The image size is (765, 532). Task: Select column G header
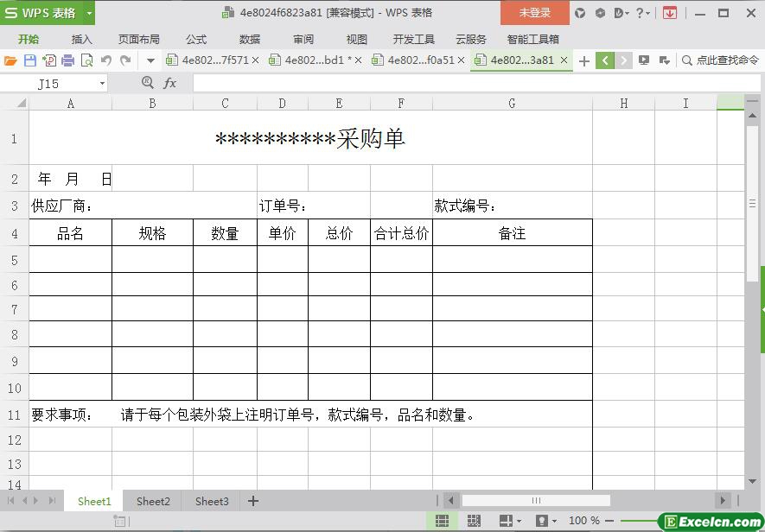(x=513, y=103)
